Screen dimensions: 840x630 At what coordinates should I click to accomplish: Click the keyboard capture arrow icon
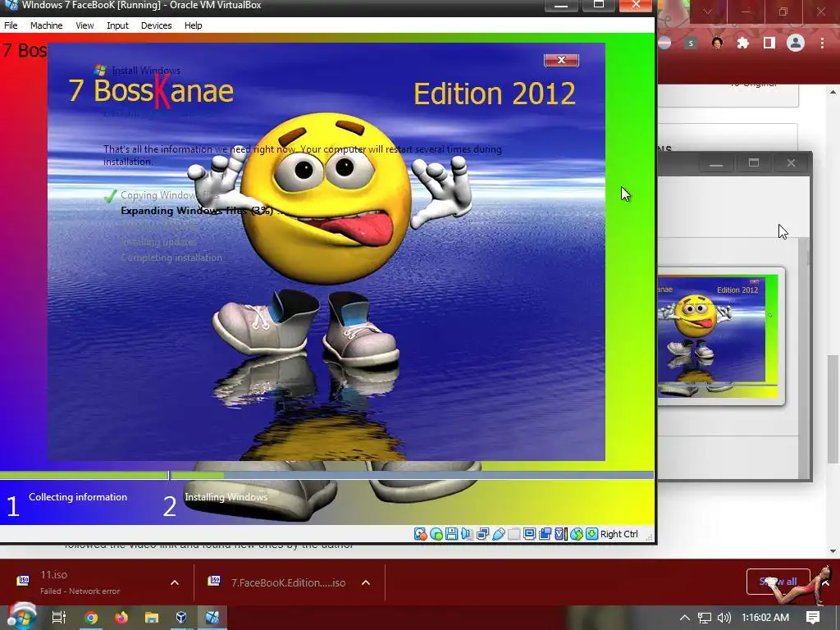pos(591,534)
